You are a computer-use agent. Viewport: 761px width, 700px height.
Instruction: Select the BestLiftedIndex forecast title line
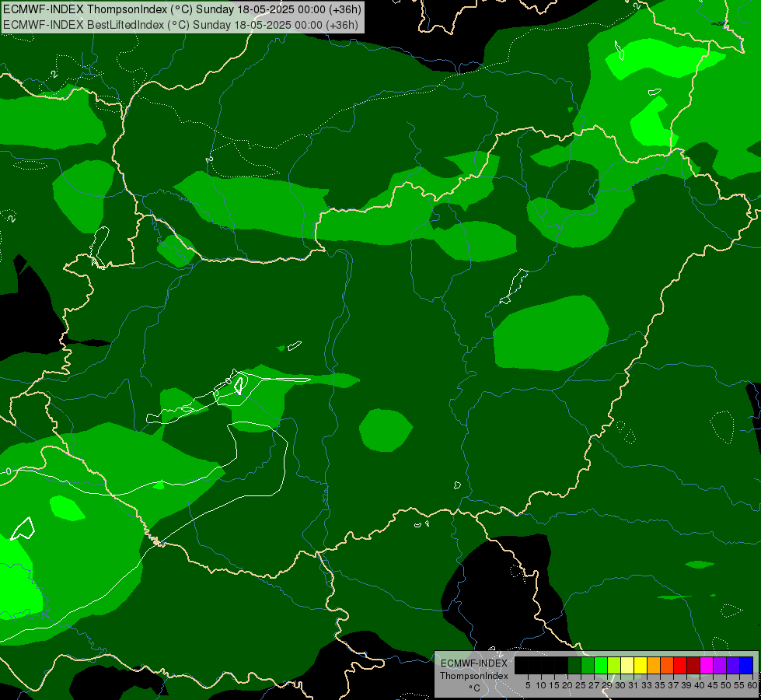(180, 25)
